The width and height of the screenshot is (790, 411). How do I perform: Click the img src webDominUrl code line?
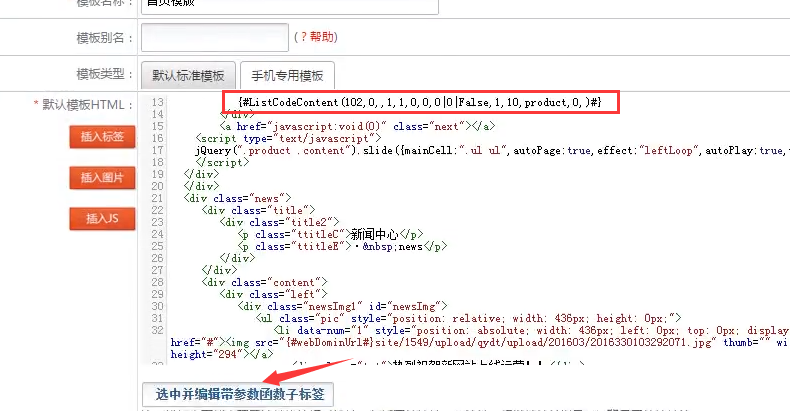pos(450,342)
